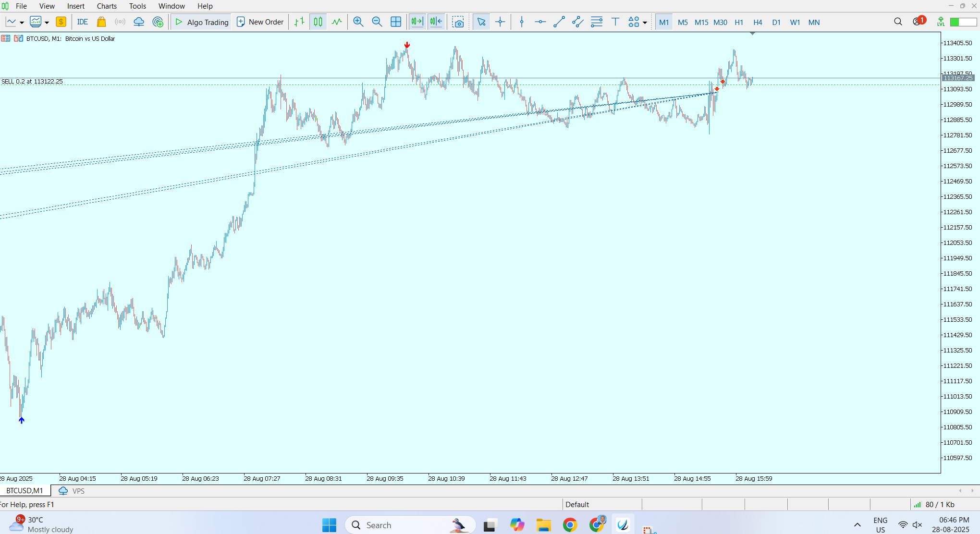Image resolution: width=980 pixels, height=534 pixels.
Task: Select the vertical line drawing tool
Action: (x=522, y=22)
